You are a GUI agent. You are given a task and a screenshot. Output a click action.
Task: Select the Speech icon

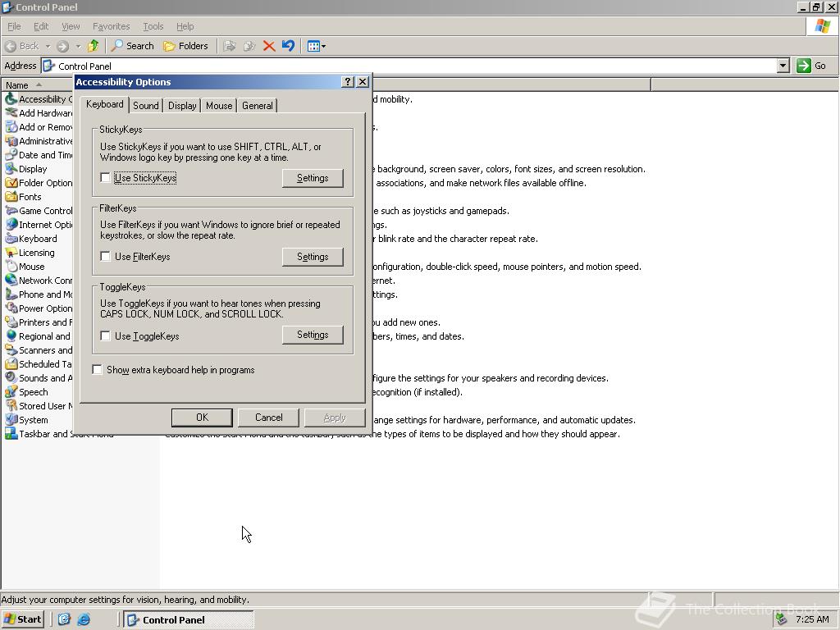pyautogui.click(x=11, y=391)
